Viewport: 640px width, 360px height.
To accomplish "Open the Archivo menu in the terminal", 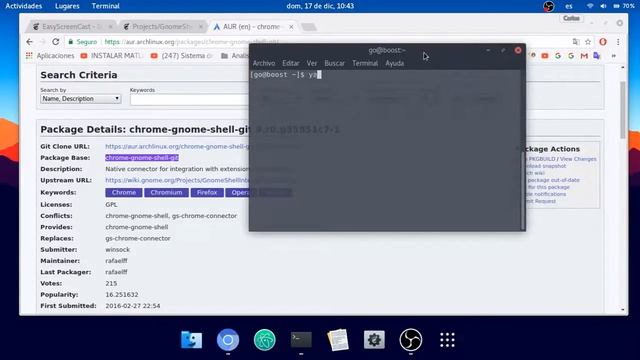I will (x=264, y=63).
